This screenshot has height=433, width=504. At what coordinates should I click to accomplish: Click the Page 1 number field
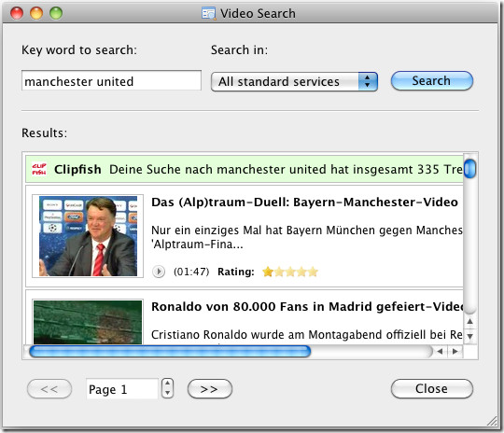[x=122, y=389]
